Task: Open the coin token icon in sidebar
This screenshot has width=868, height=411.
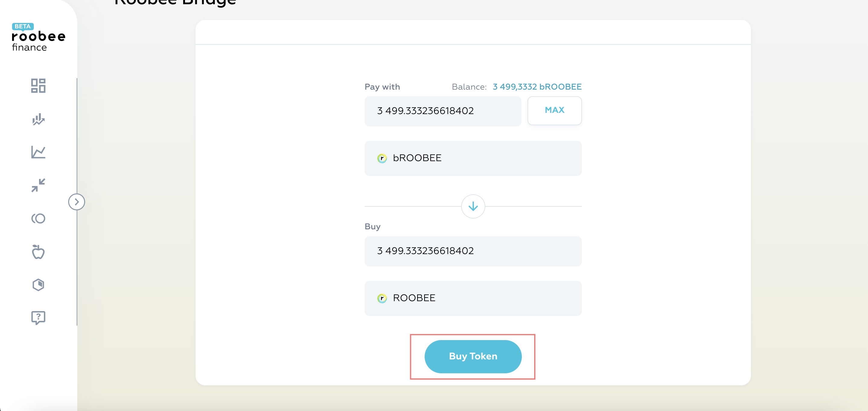Action: pos(38,218)
